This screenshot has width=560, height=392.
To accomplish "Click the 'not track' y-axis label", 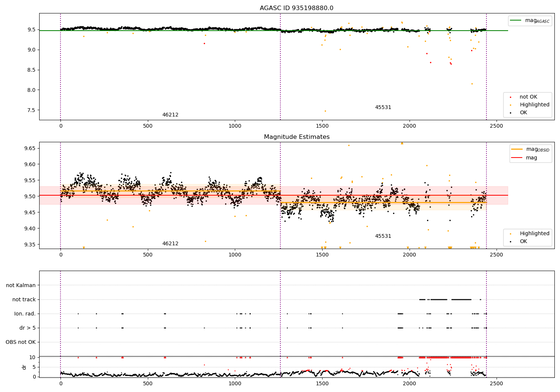I will [x=24, y=299].
